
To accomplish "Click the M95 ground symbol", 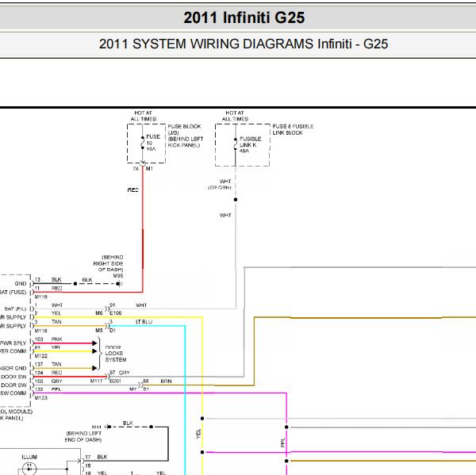I will click(119, 284).
